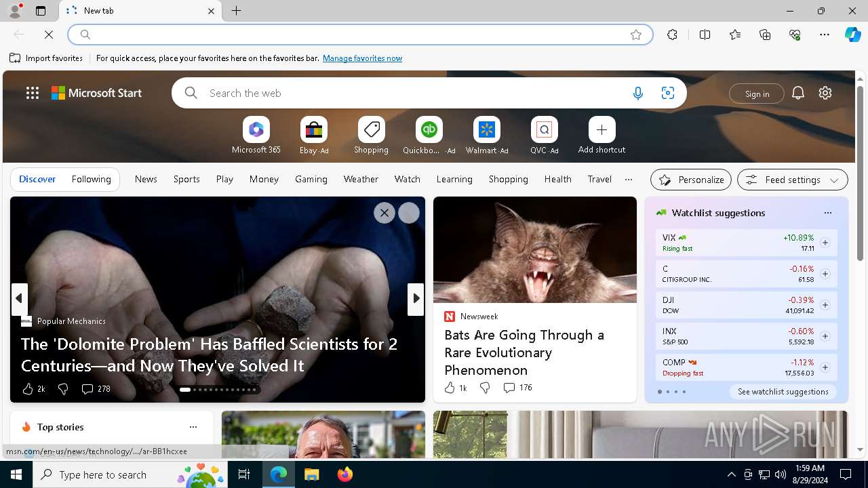This screenshot has width=868, height=488.
Task: Open Edge Settings and more menu
Action: [x=825, y=35]
